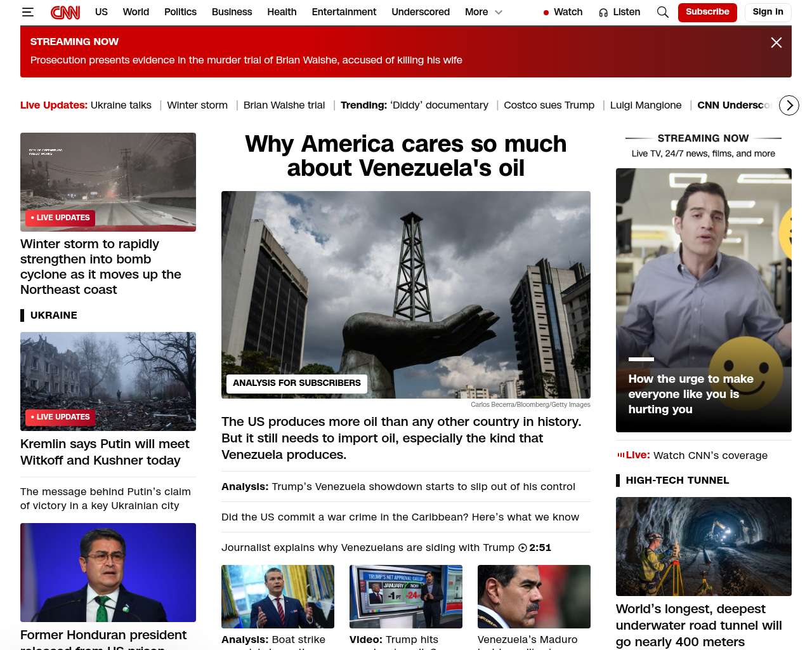Open the Ukraine talks live update
Viewport: 812px width, 650px height.
point(121,105)
